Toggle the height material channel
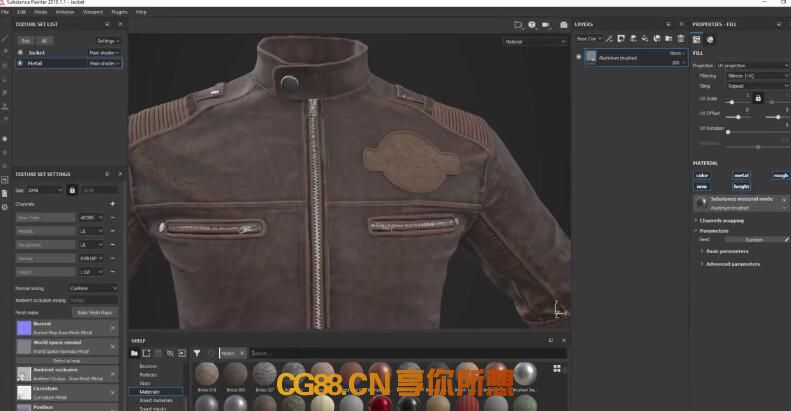Screen dimensions: 791x411 click(x=741, y=187)
